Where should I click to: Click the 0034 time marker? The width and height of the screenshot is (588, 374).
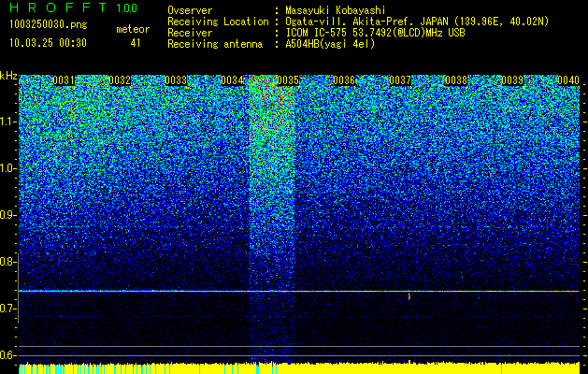click(232, 80)
